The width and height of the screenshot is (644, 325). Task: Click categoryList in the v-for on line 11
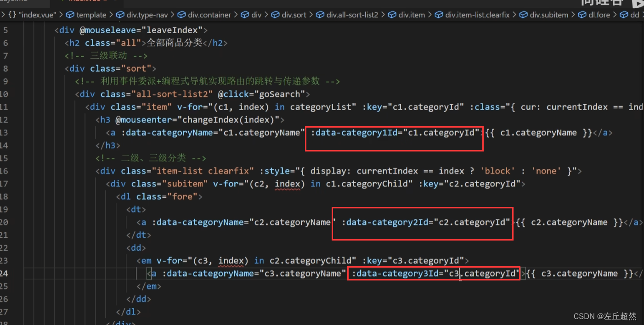[x=321, y=107]
